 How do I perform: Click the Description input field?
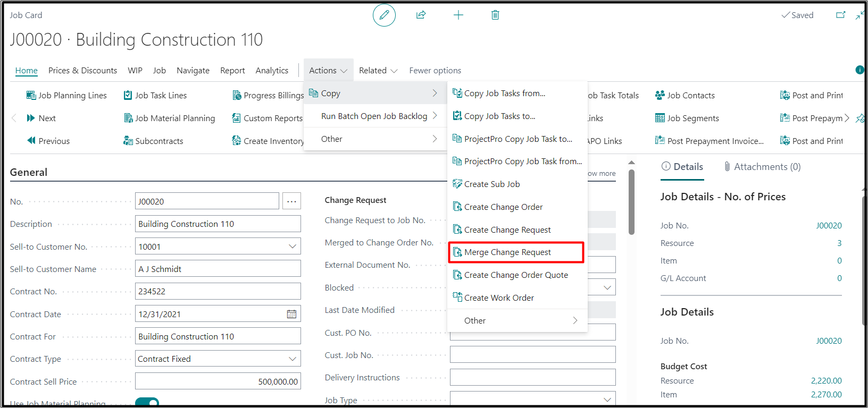click(x=218, y=224)
